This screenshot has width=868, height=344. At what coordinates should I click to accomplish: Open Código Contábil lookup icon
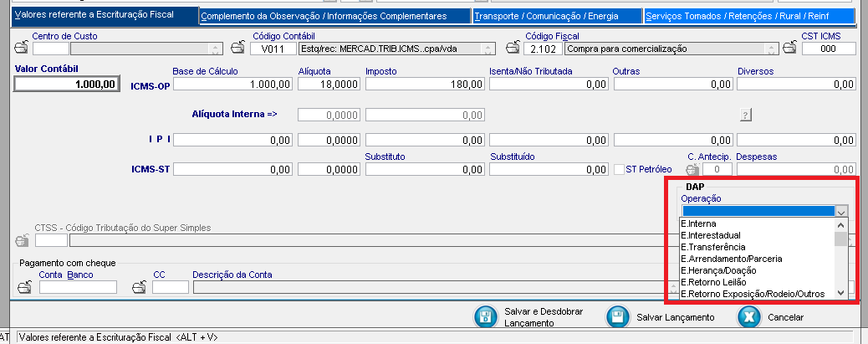click(237, 49)
